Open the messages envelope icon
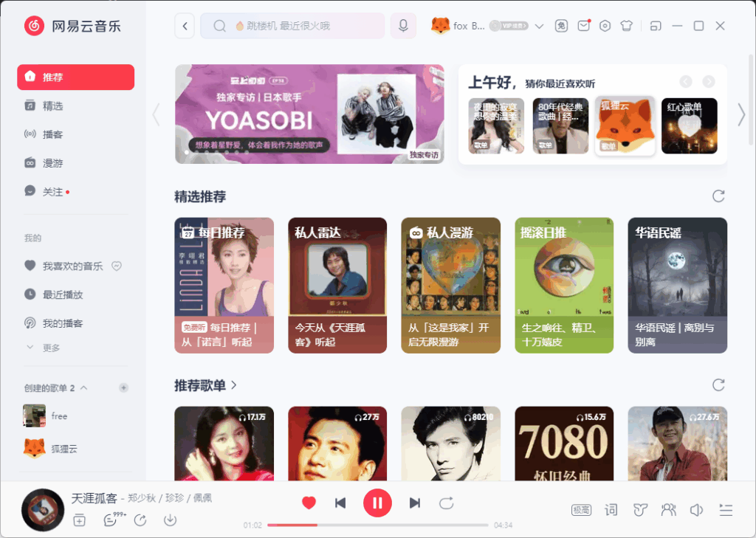This screenshot has height=538, width=756. pos(583,26)
